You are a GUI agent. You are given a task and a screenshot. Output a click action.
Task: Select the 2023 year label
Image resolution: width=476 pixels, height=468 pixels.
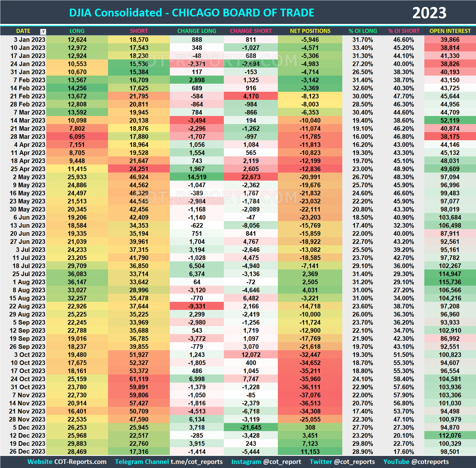click(x=429, y=12)
